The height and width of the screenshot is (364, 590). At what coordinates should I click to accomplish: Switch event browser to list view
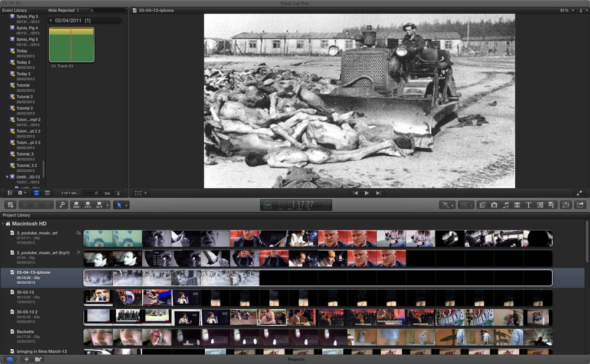click(x=48, y=193)
